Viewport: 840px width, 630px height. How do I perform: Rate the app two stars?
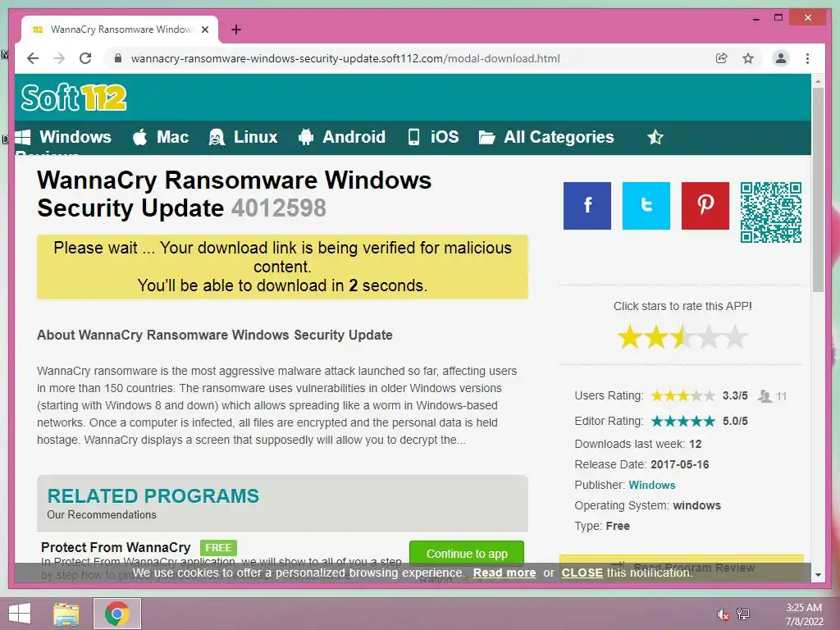[x=656, y=337]
